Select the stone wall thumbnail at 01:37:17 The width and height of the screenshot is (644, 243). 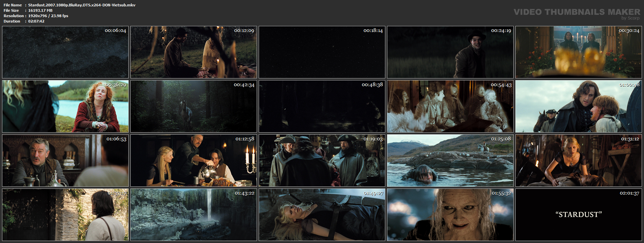[x=65, y=215]
